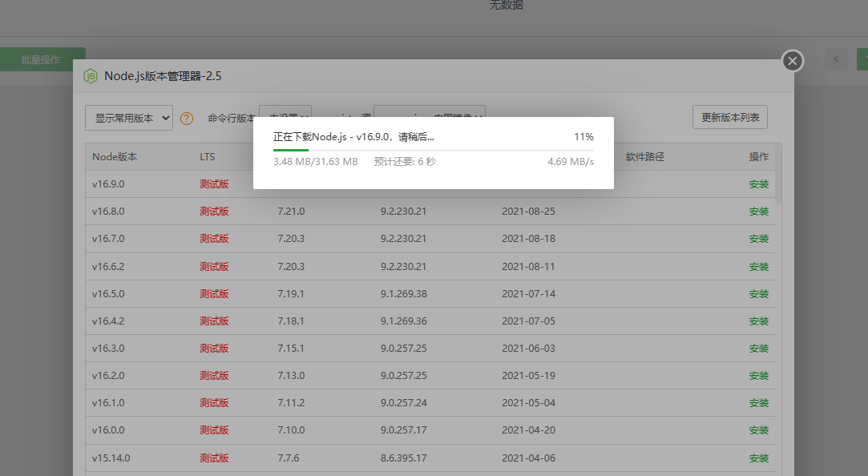Click npm version 7.11.2 cell

[x=291, y=403]
